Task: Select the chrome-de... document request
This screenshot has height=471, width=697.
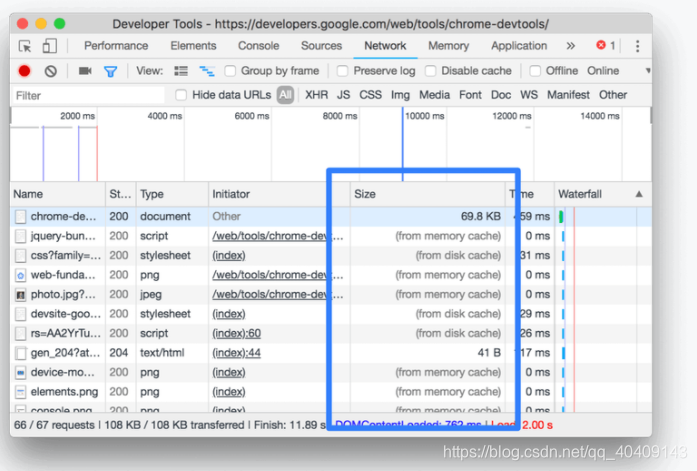Action: click(x=331, y=216)
